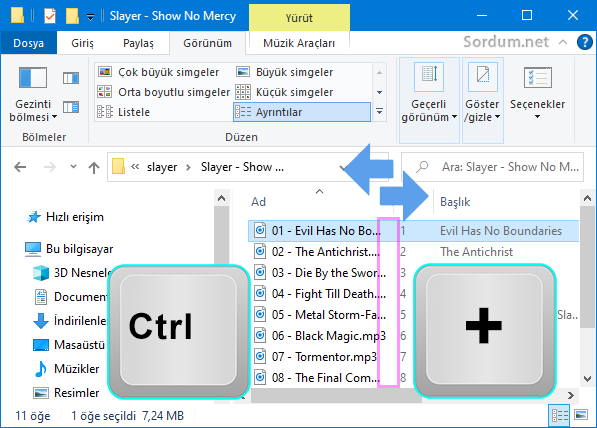Open Müzikler music folder
Image resolution: width=597 pixels, height=428 pixels.
(x=67, y=369)
